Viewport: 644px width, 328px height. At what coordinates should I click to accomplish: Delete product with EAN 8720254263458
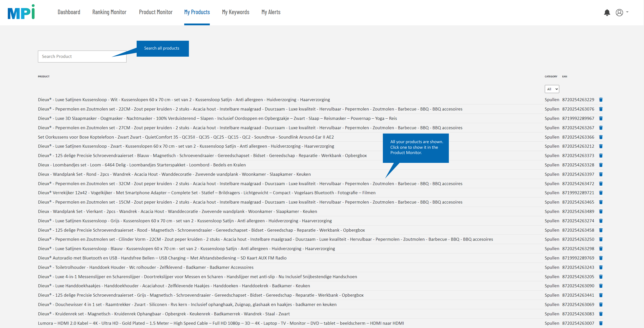(x=601, y=230)
